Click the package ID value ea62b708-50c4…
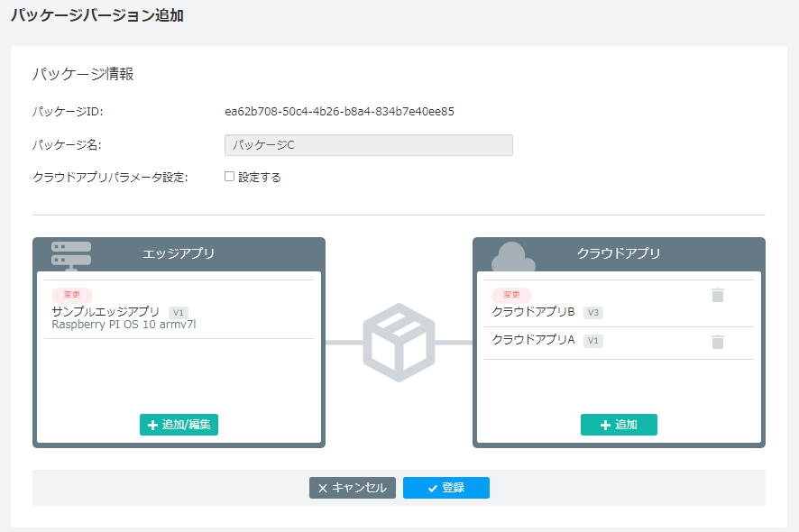The height and width of the screenshot is (532, 799). tap(339, 112)
